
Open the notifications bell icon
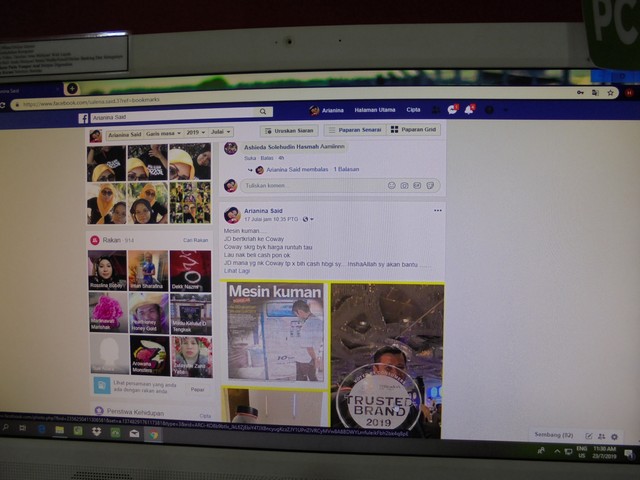[469, 109]
